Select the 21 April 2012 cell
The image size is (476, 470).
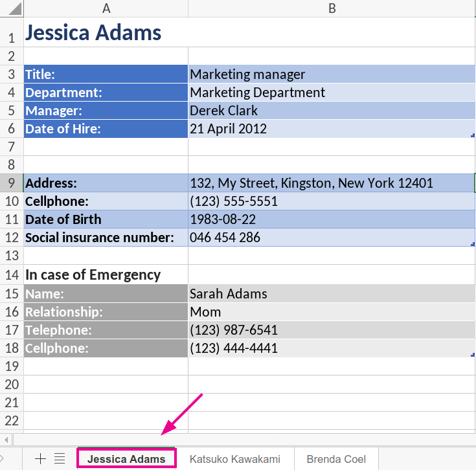(332, 129)
